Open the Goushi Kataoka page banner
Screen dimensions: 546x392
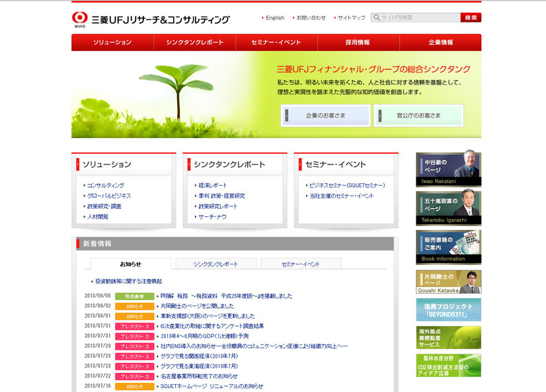click(x=448, y=282)
